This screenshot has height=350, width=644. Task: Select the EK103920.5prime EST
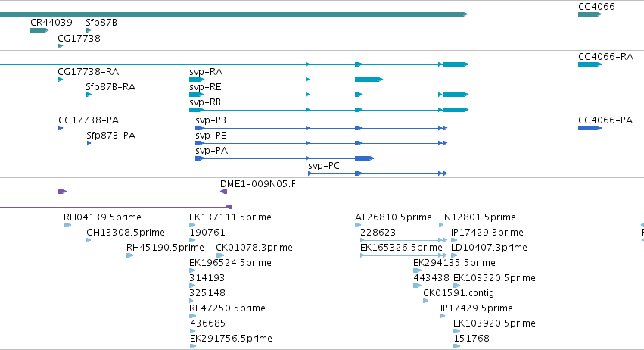click(457, 332)
